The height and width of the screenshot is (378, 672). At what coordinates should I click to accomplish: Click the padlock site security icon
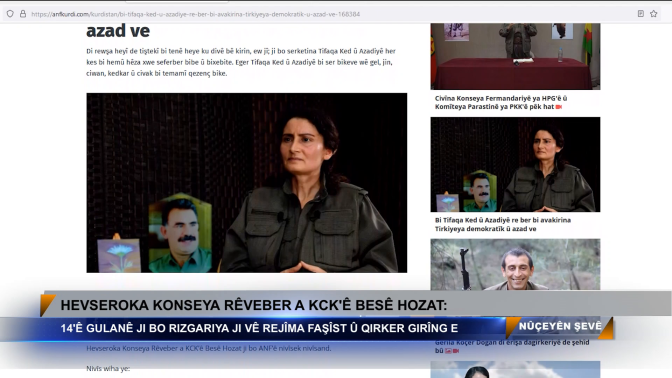coord(23,14)
